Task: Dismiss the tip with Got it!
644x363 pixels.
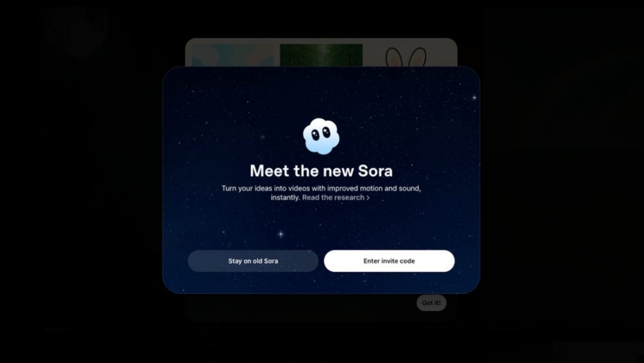Action: [x=431, y=303]
